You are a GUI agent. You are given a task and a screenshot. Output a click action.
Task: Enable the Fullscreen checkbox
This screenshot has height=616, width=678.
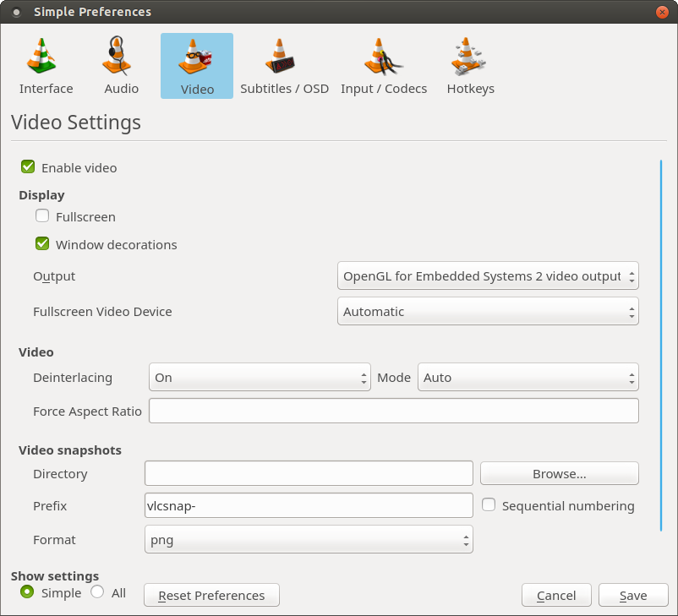pos(42,216)
